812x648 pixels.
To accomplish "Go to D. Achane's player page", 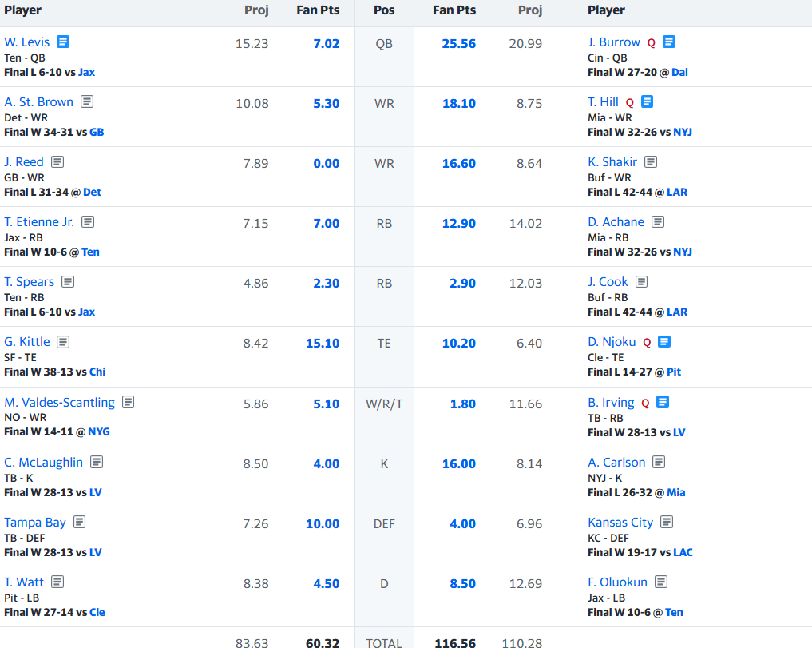I will 616,221.
